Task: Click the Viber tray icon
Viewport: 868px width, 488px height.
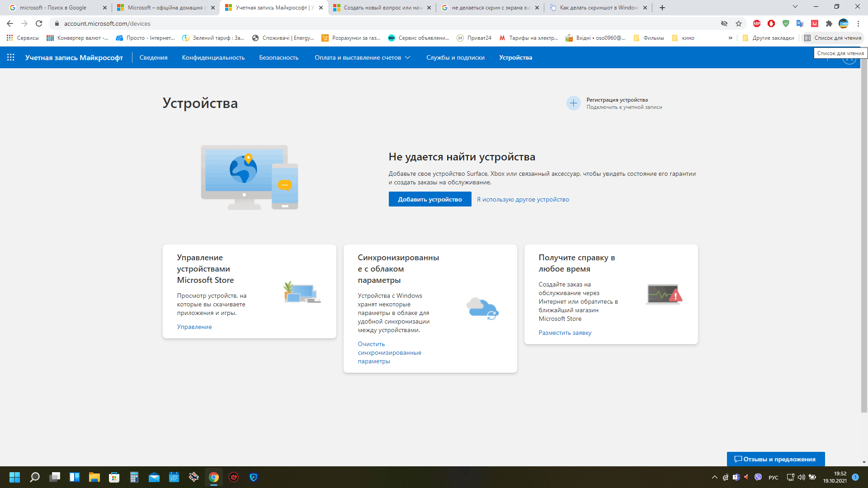Action: coord(758,477)
